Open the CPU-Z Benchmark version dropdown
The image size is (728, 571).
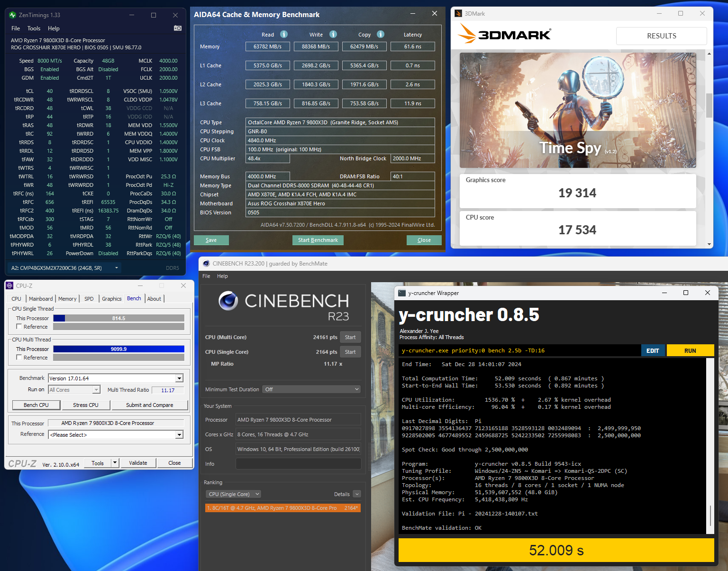tap(179, 378)
